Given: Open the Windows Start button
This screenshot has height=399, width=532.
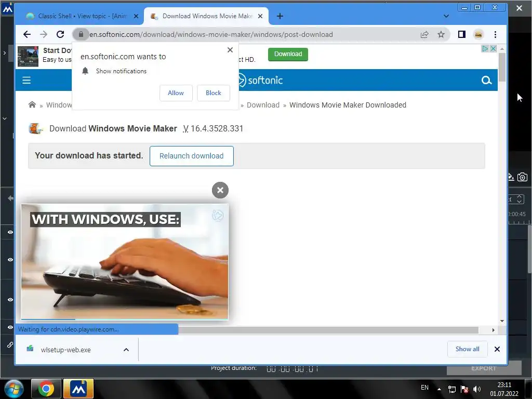Looking at the screenshot, I should tap(14, 389).
